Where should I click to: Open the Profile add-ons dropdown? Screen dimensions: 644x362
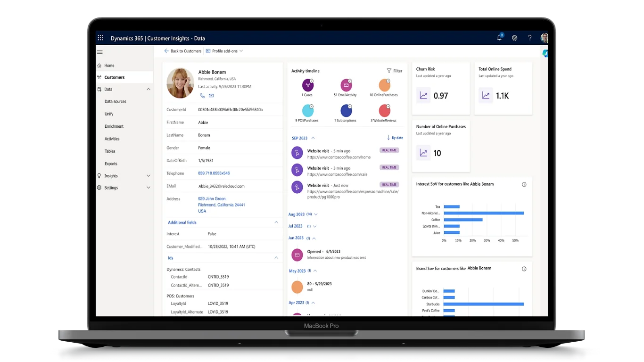[224, 51]
